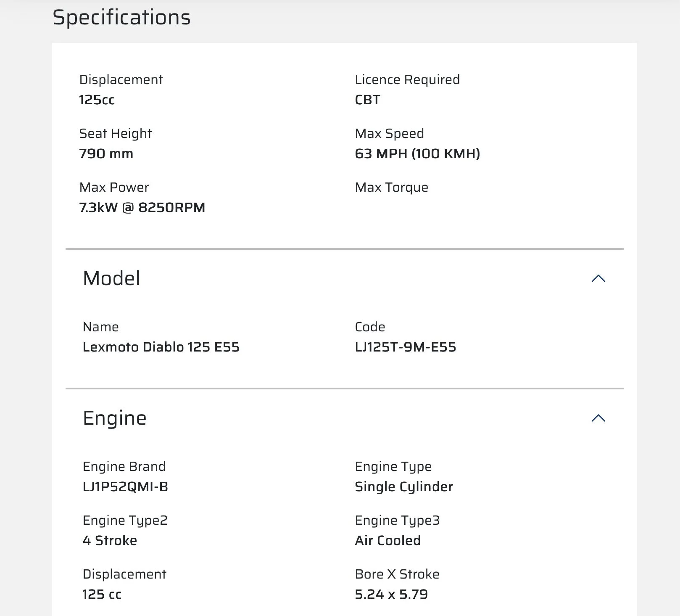
Task: Click the Single Cylinder engine type value
Action: [404, 486]
